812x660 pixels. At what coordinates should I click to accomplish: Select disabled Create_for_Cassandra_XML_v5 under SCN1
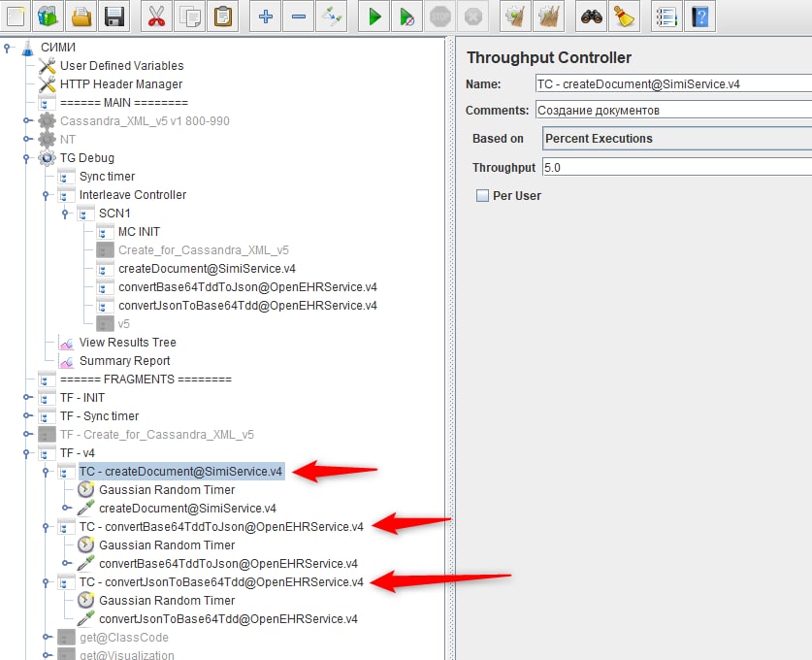204,250
